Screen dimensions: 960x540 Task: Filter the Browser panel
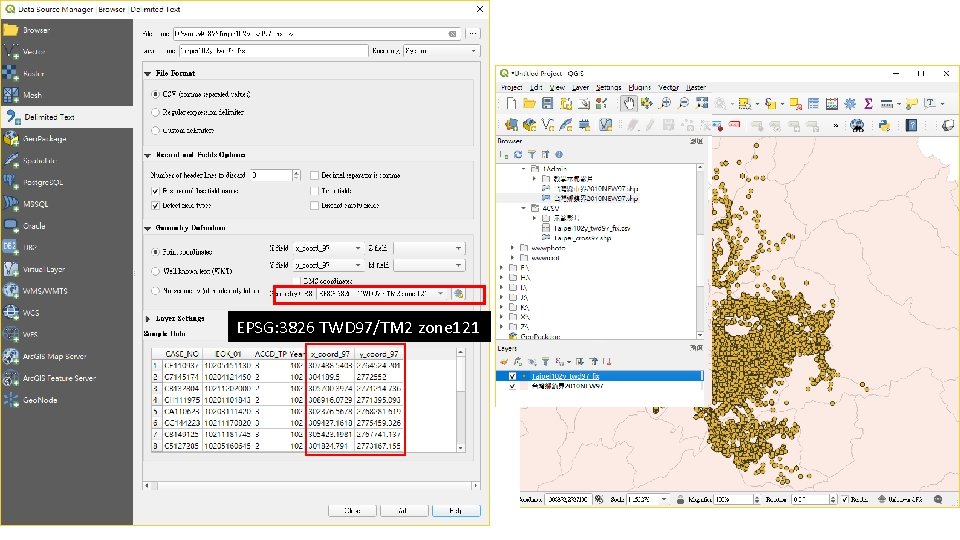pyautogui.click(x=531, y=155)
